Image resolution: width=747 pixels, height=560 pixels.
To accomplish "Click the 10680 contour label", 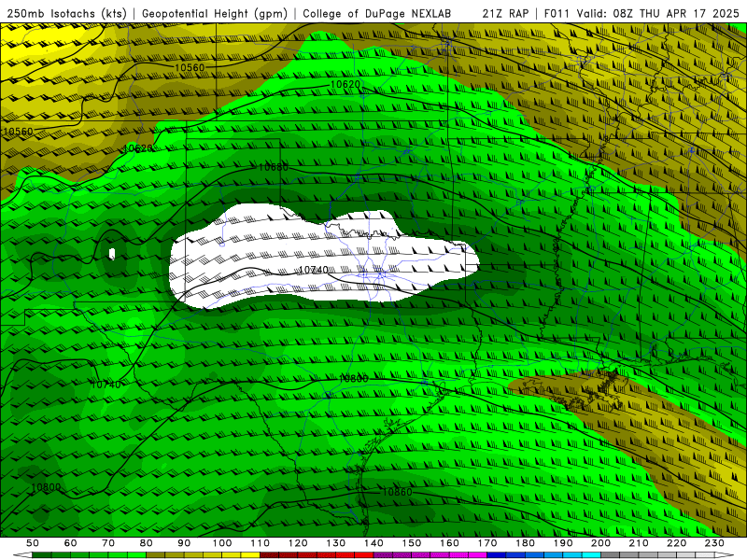I will 273,167.
